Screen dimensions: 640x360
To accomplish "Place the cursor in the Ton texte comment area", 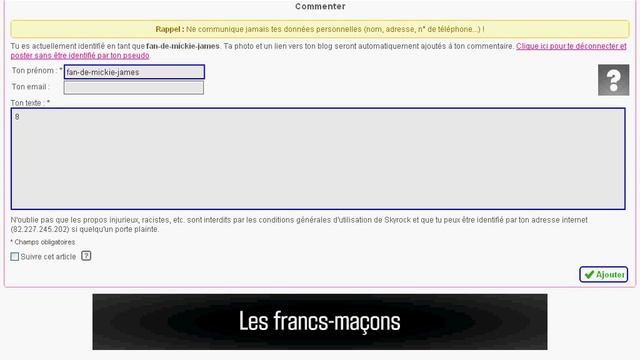I will tap(318, 159).
